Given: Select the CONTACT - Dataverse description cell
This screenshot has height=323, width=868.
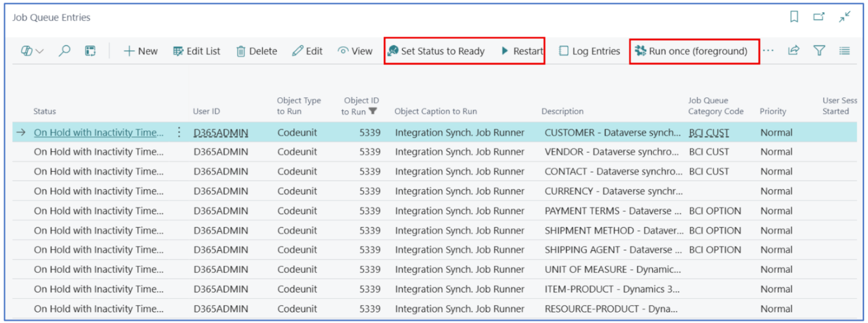Looking at the screenshot, I should (x=612, y=171).
